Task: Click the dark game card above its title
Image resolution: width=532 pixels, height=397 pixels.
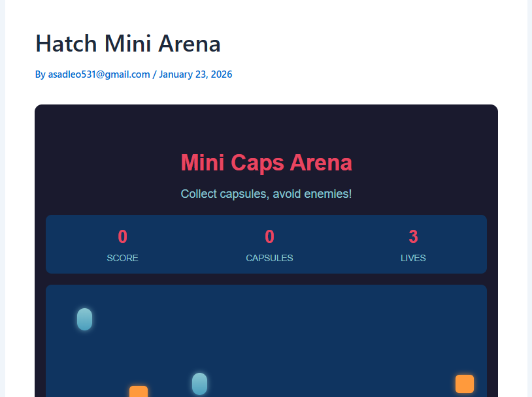Action: pos(266,124)
